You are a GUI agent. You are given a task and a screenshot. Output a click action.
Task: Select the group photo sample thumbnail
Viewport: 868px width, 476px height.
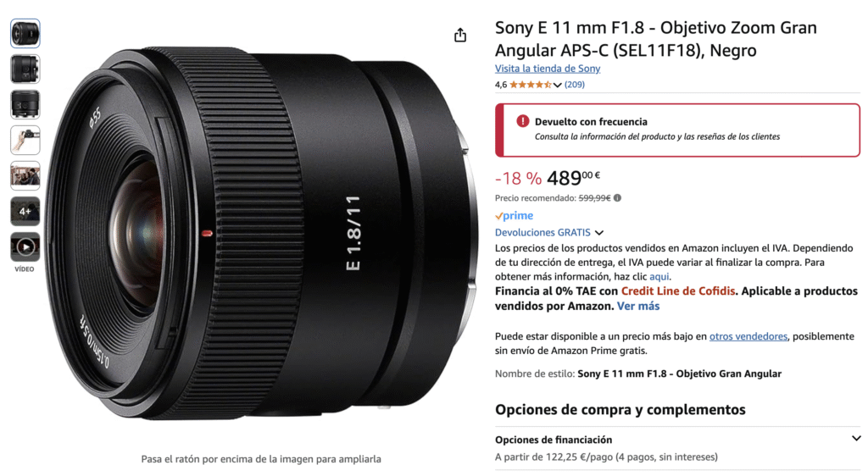coord(25,176)
